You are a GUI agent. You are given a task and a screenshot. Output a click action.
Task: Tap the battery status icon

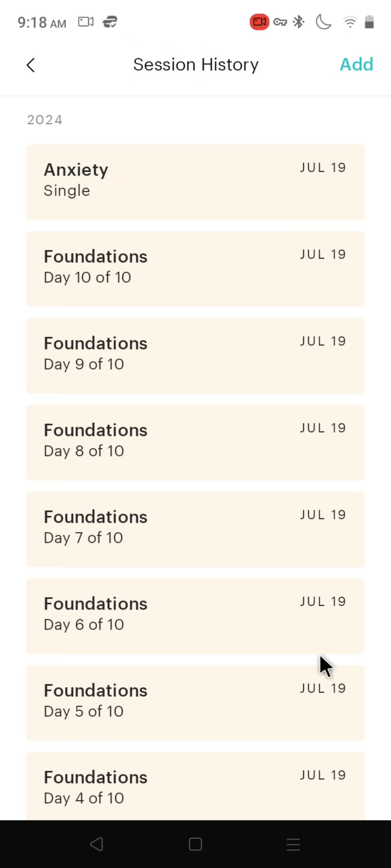[x=369, y=22]
